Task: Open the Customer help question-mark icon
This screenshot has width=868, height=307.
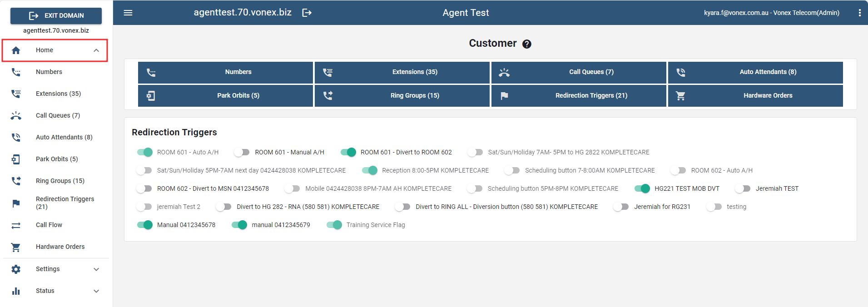Action: (527, 44)
